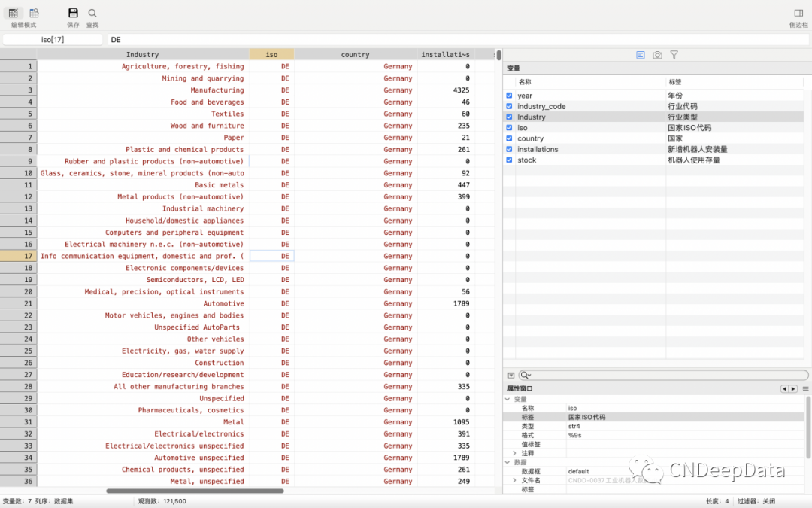Click the 'Pharmaceuticals, cosmetics' cell
The width and height of the screenshot is (812, 508).
click(x=143, y=410)
